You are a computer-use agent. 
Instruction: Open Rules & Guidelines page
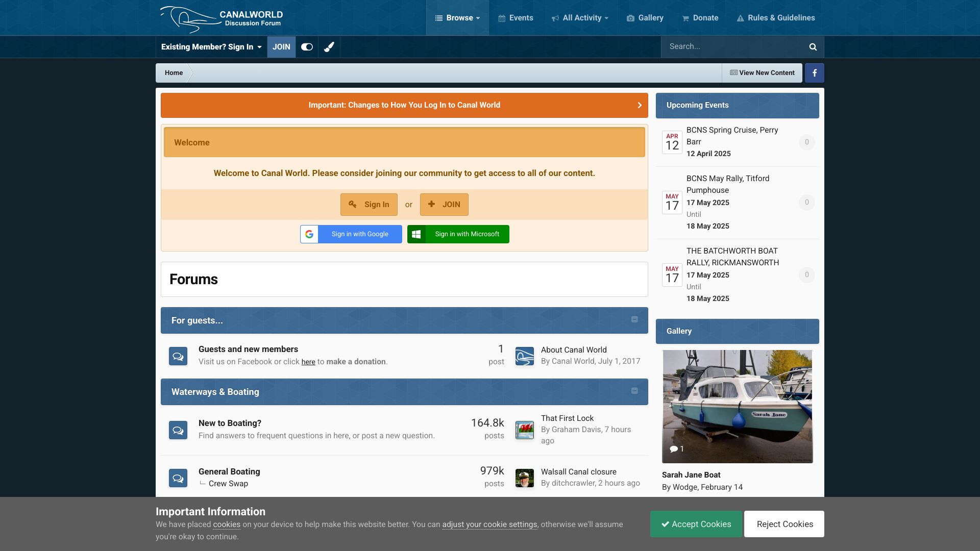click(776, 18)
